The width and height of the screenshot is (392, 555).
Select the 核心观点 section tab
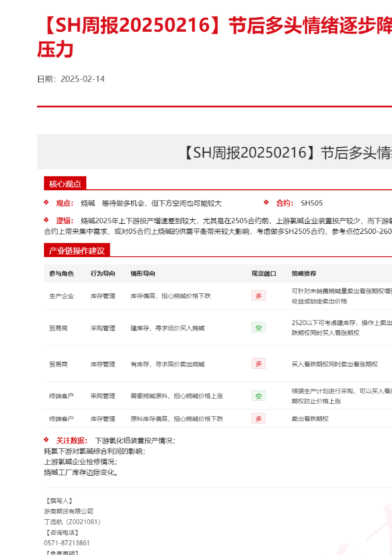[x=65, y=184]
